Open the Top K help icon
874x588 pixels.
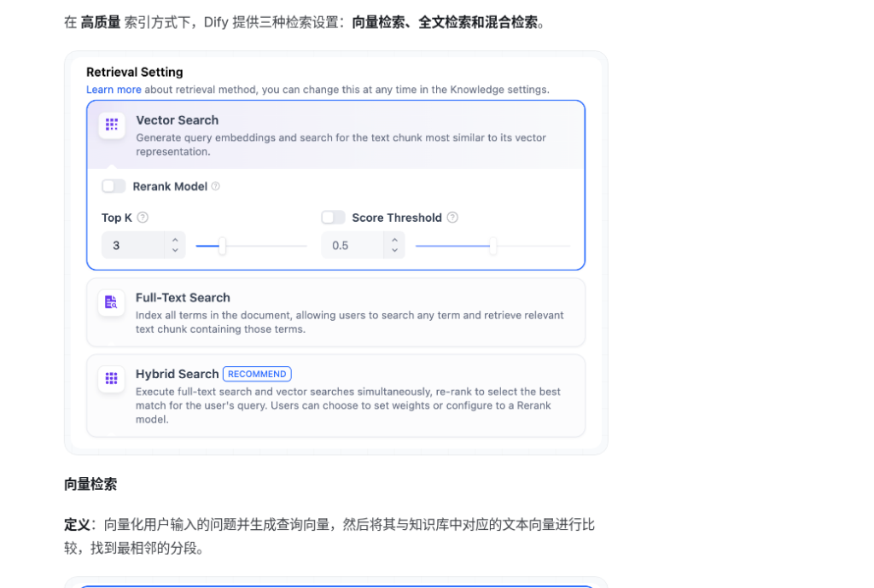click(143, 218)
